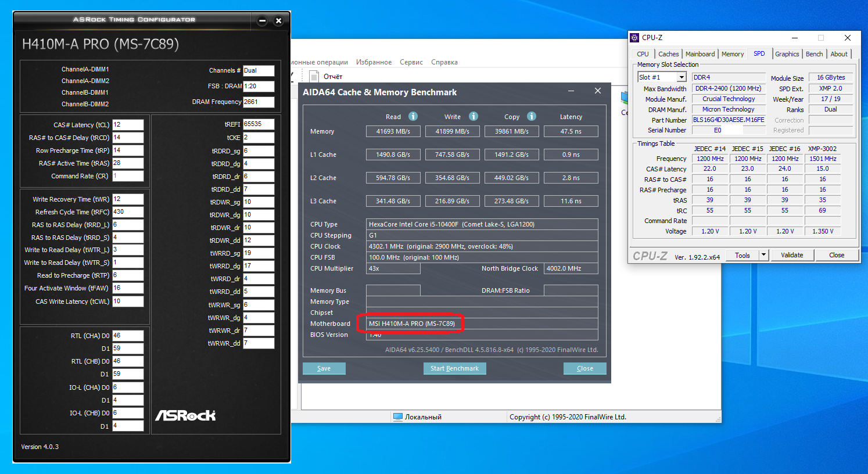Click the RAS# Active Time (tRAS) field

128,163
